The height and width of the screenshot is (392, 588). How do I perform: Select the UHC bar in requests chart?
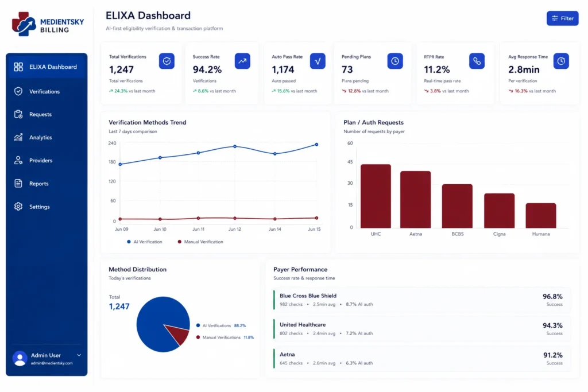(x=376, y=196)
